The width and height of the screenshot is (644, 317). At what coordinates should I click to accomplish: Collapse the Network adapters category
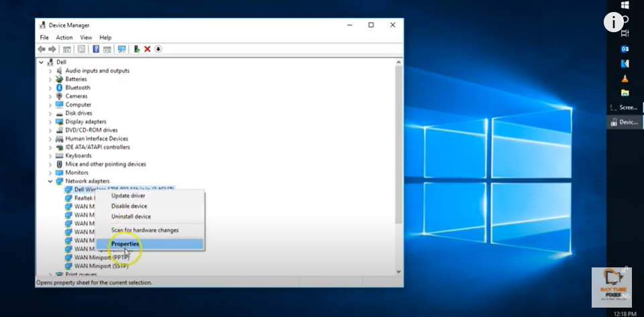tap(50, 181)
